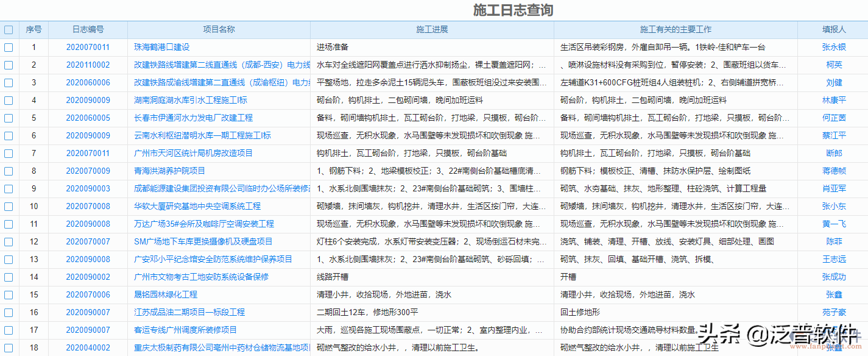Tick the checkbox for 华软大厦研究基地中央空调系统工程
Screen dimensions: 868x356
point(9,206)
